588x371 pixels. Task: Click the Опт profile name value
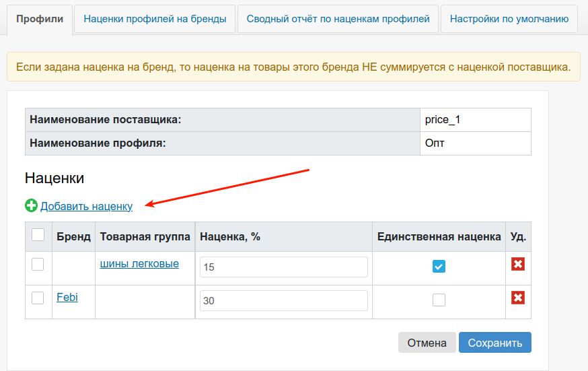[x=435, y=143]
